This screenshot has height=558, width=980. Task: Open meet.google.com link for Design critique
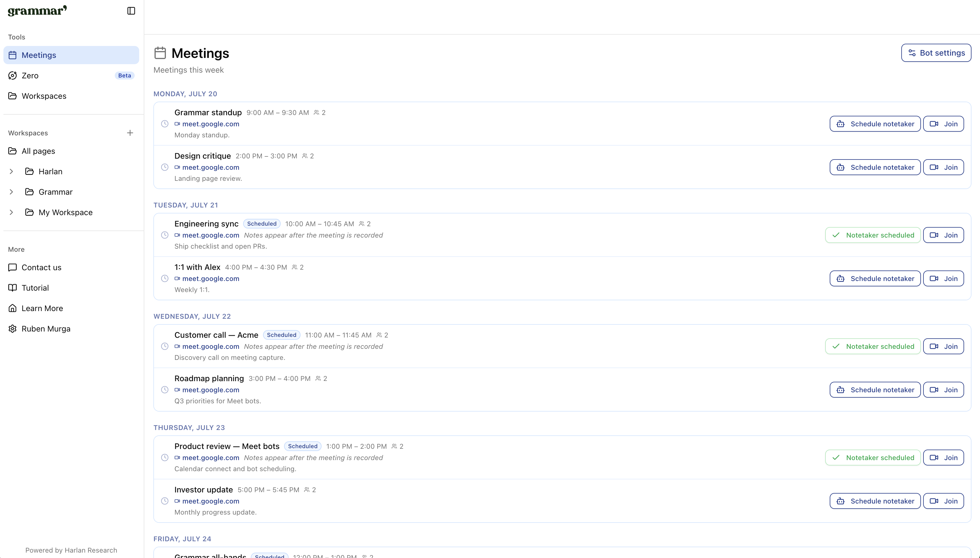207,167
